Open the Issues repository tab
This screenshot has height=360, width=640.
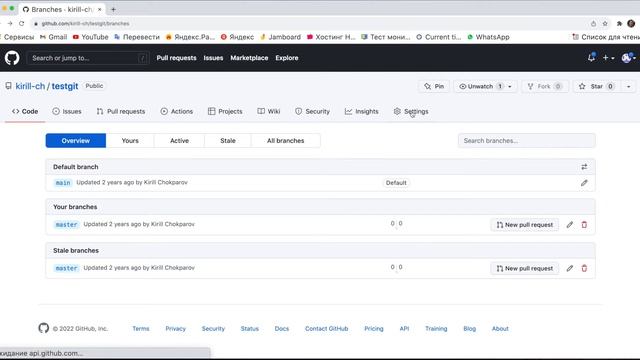(x=67, y=111)
